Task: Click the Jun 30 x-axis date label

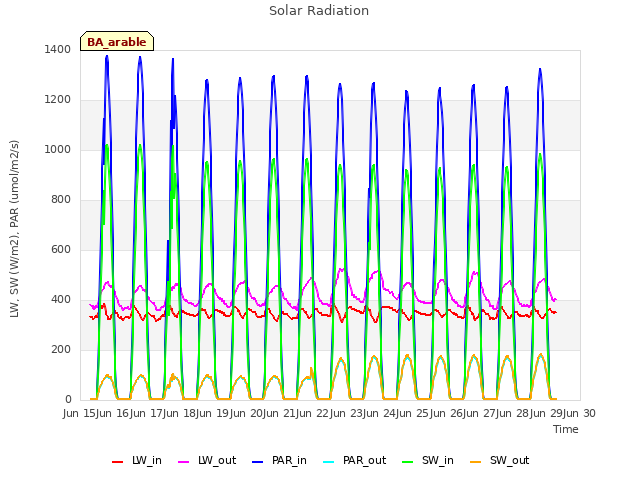Action: [x=580, y=413]
